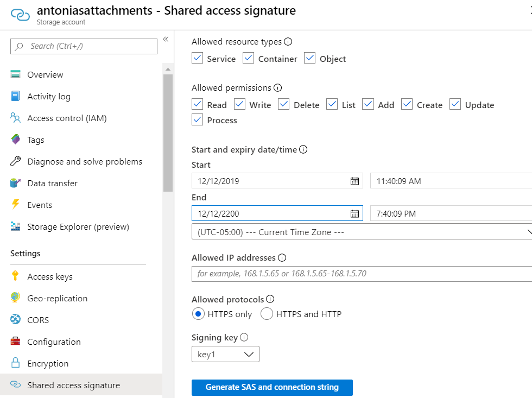Click the Tags icon
Screen dimensions: 532x398
(x=16, y=139)
